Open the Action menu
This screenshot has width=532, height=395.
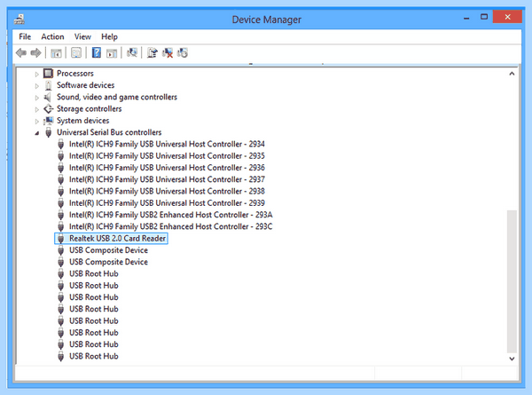52,36
